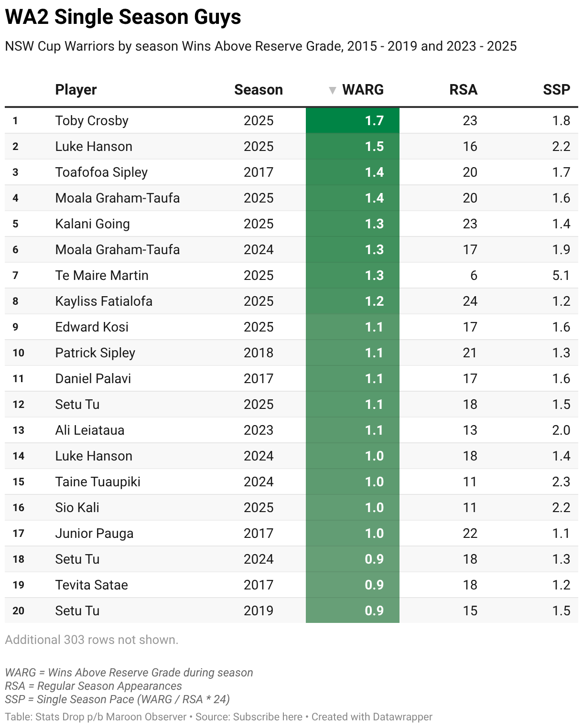The width and height of the screenshot is (583, 728).
Task: Click Toby Crosby's dark green 1.7 cell
Action: pyautogui.click(x=353, y=120)
